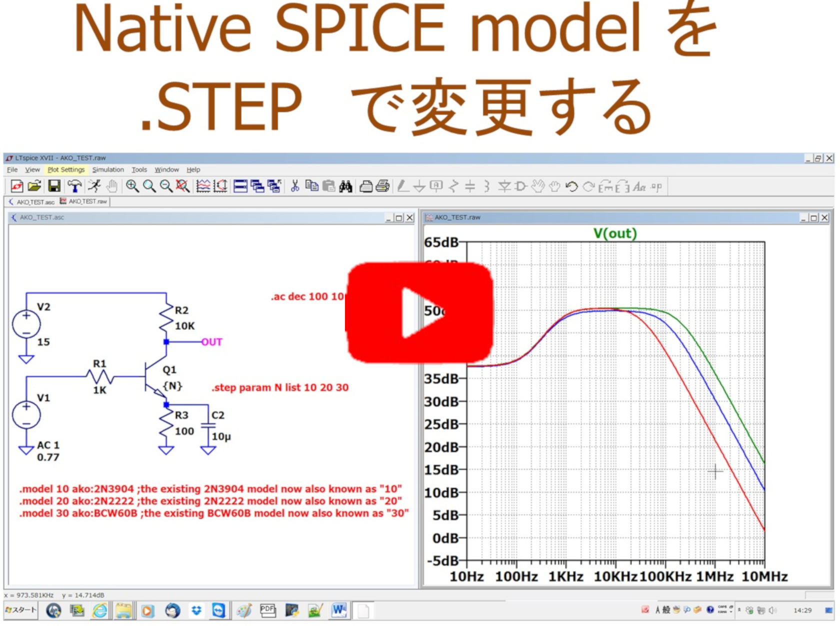Play the video with red YouTube button
The image size is (840, 626).
point(420,312)
